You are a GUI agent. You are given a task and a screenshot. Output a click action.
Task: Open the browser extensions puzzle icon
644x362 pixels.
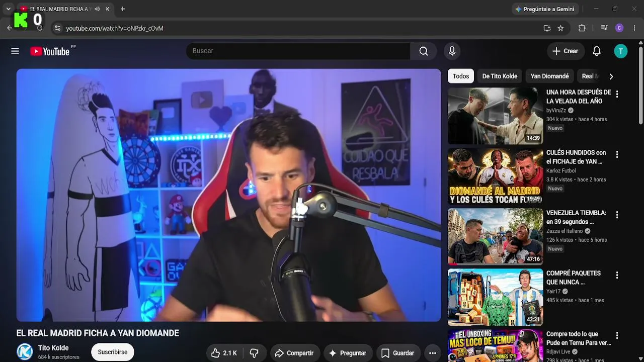pyautogui.click(x=582, y=28)
